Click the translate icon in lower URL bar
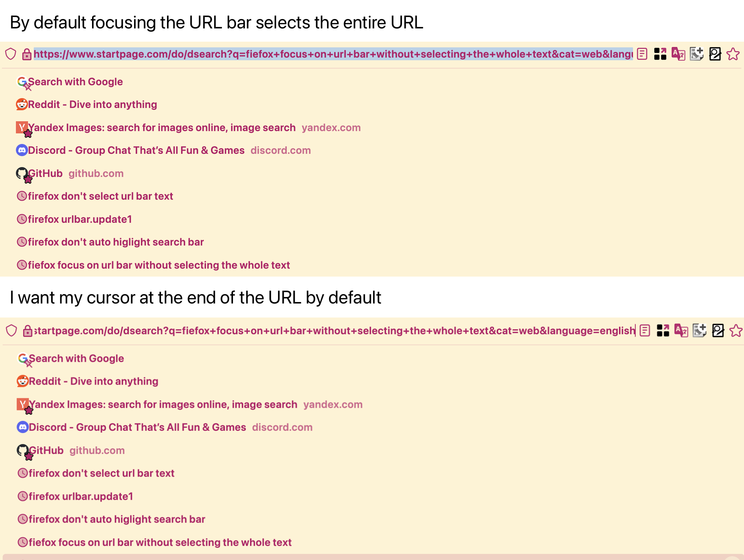 coord(681,331)
